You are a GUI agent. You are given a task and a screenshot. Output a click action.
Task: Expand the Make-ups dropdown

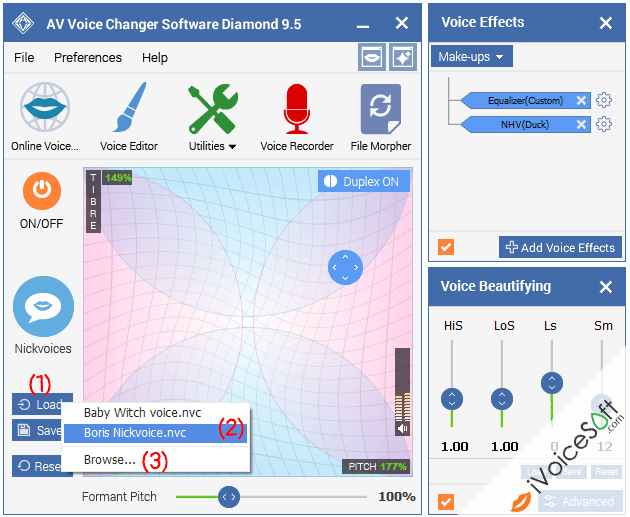[472, 56]
